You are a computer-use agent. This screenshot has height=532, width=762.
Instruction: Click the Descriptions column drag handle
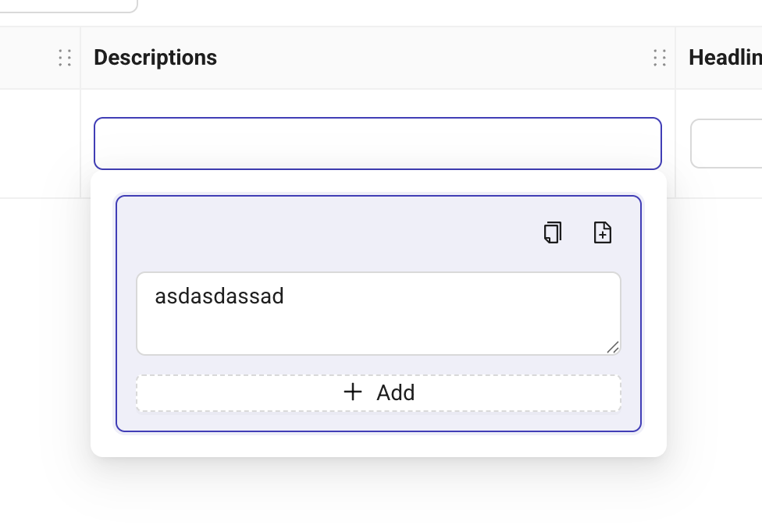660,58
